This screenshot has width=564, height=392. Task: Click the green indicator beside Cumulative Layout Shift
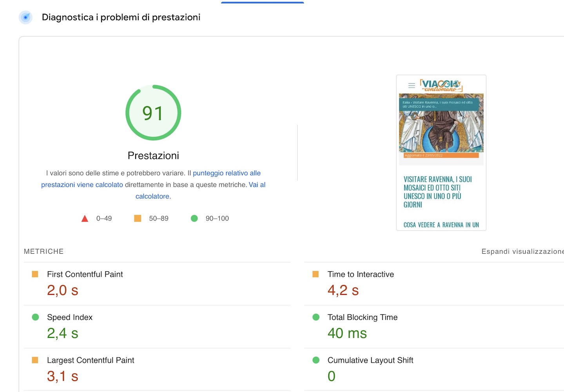[x=316, y=360]
